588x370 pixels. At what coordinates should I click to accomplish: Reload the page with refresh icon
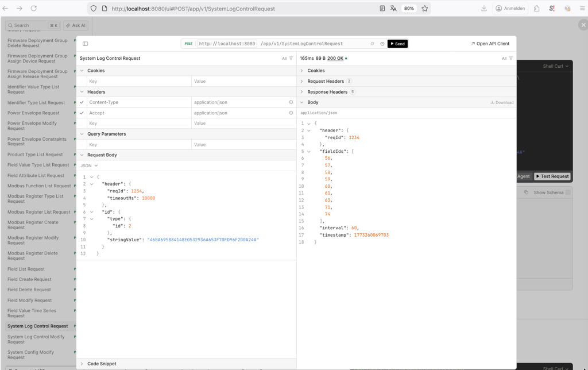[34, 8]
